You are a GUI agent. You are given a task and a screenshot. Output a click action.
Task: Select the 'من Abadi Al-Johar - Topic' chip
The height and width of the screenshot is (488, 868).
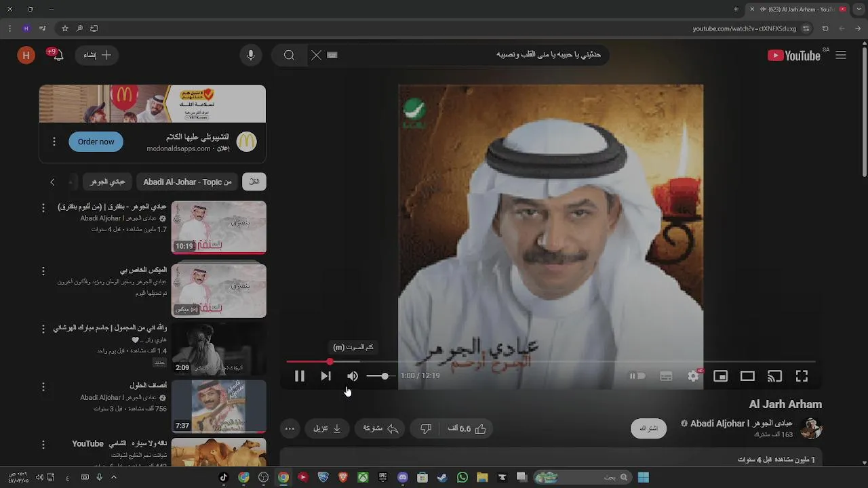tap(187, 182)
